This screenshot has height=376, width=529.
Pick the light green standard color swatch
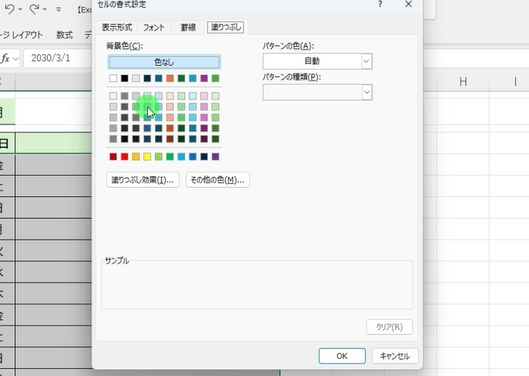(x=159, y=157)
